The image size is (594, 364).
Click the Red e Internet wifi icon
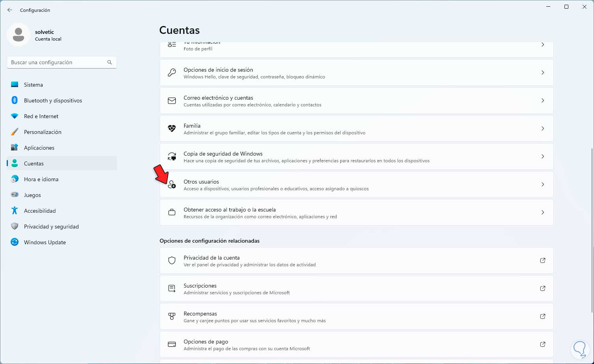15,116
